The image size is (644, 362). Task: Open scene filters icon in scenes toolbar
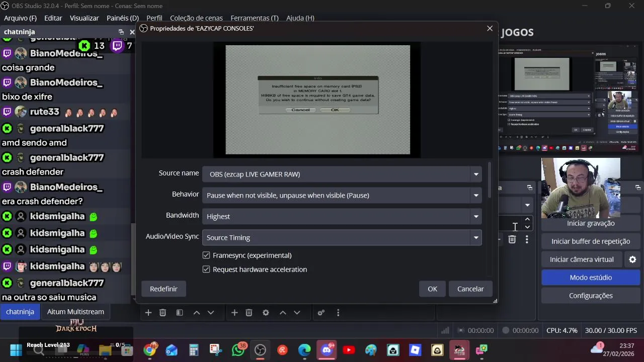[180, 313]
